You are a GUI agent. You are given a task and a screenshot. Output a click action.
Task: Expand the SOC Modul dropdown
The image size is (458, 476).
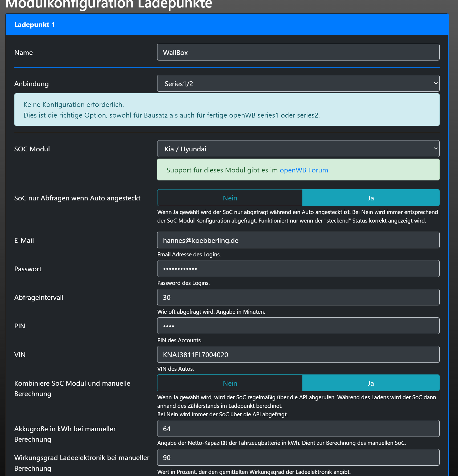[298, 149]
